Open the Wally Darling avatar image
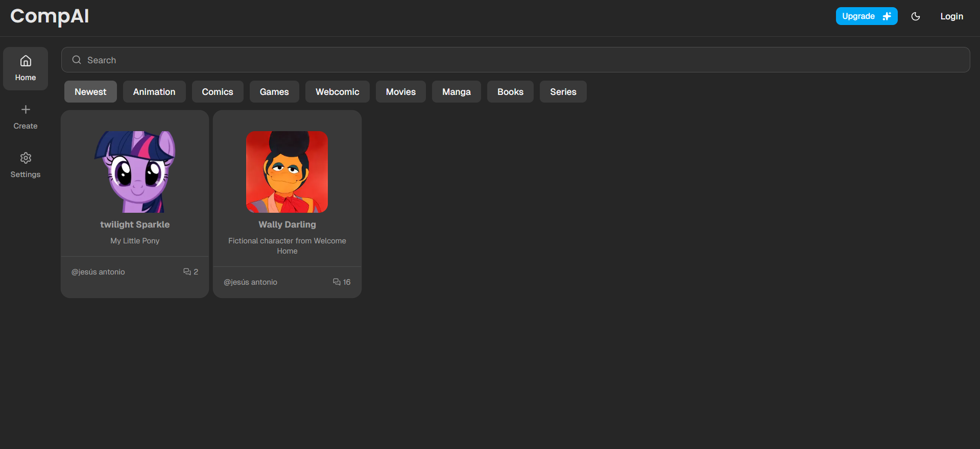The image size is (980, 449). [x=287, y=172]
